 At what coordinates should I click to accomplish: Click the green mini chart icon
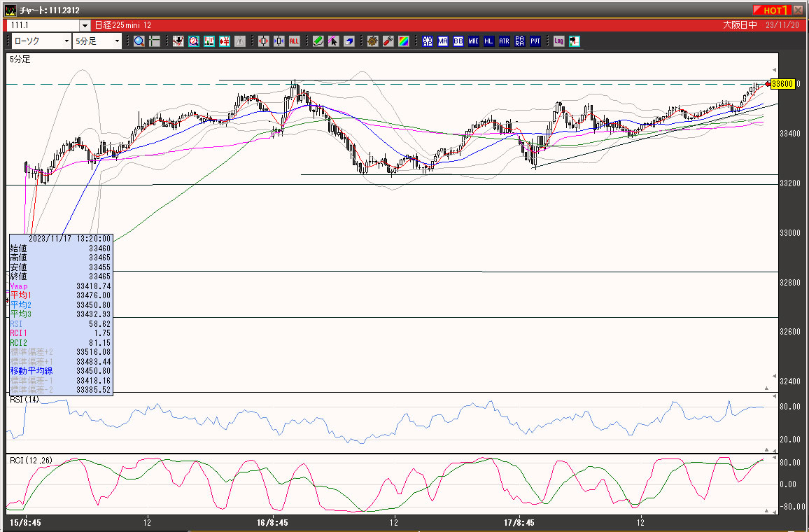pyautogui.click(x=209, y=41)
